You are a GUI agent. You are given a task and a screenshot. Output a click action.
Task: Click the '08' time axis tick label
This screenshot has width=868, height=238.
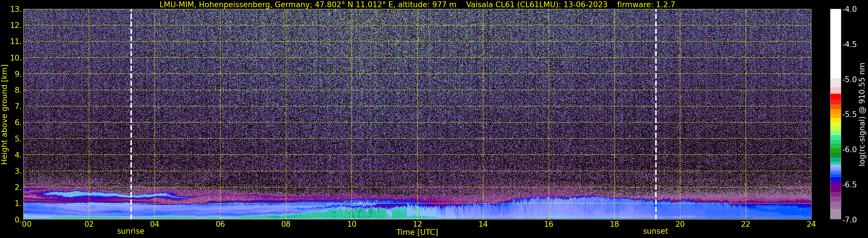point(286,224)
